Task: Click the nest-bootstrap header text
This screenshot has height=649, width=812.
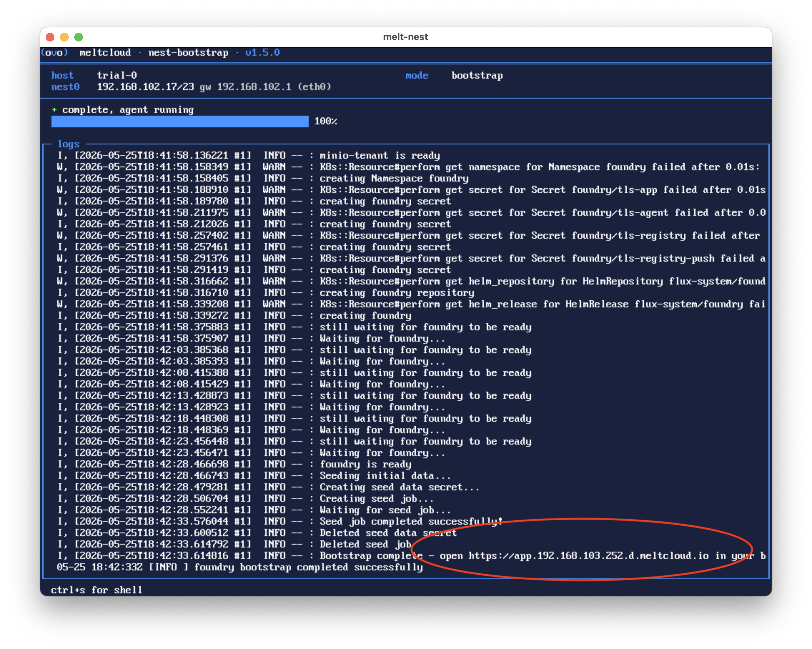Action: 188,53
